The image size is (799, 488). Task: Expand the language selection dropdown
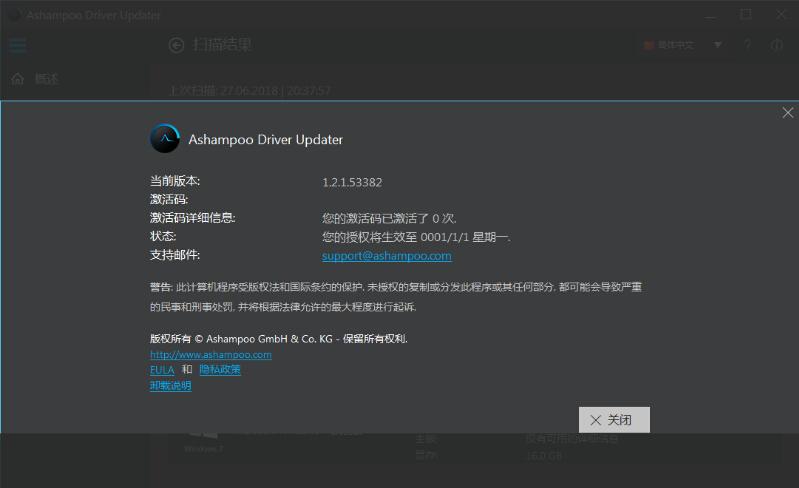[x=683, y=45]
